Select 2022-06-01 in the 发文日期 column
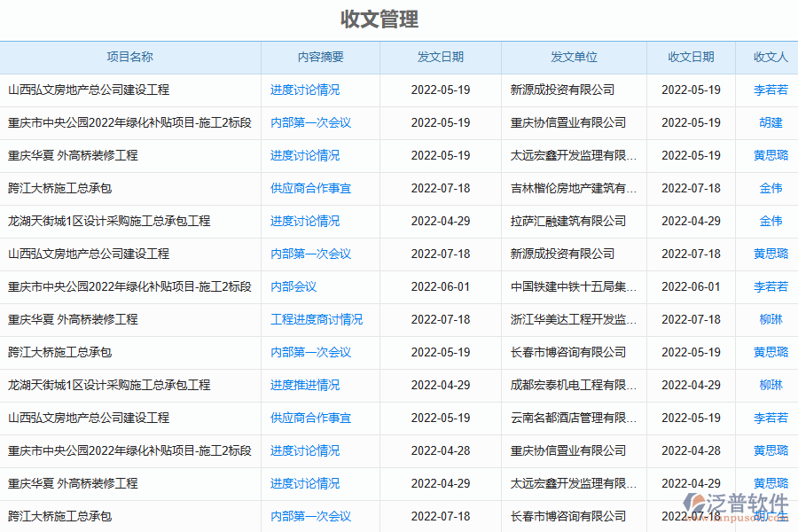The image size is (798, 532). coord(440,286)
